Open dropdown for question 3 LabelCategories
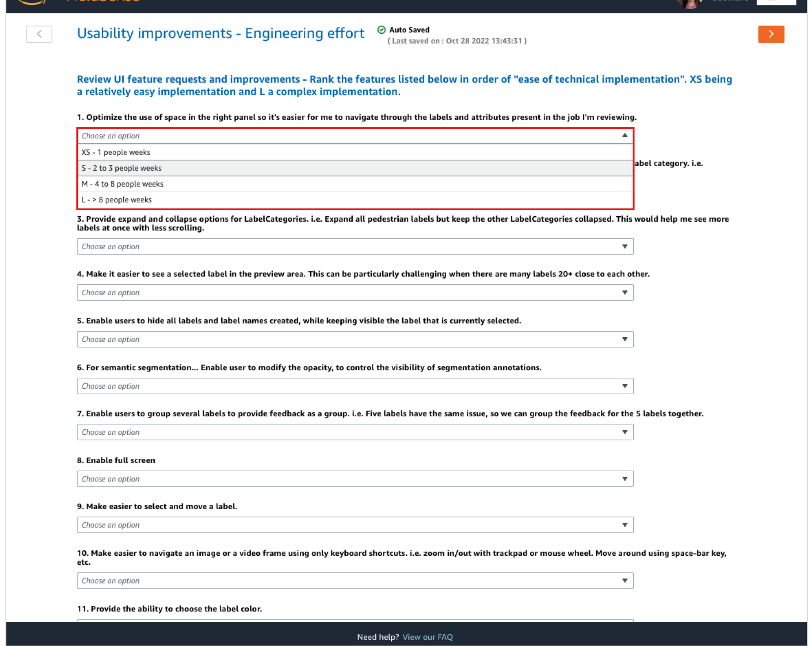 [x=355, y=246]
